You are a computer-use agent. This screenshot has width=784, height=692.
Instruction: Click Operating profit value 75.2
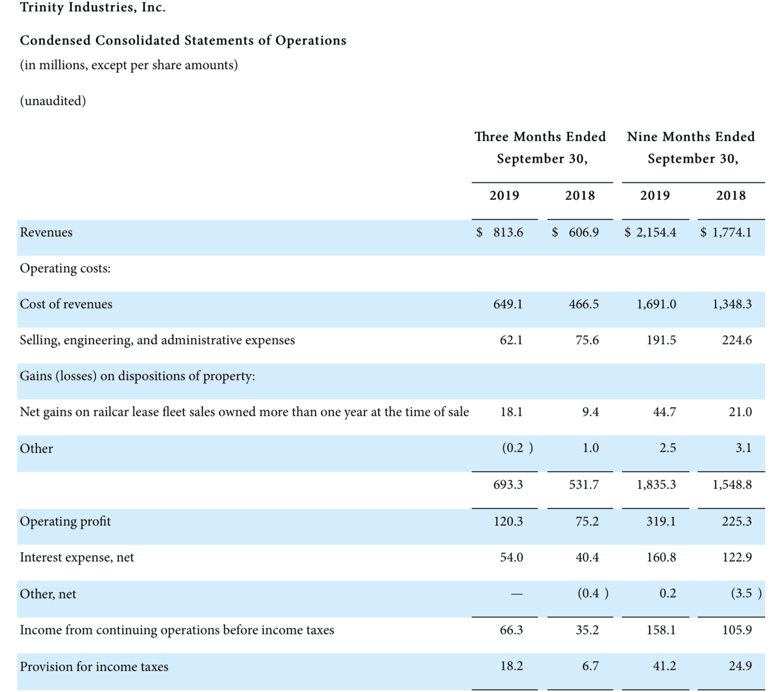[x=587, y=521]
